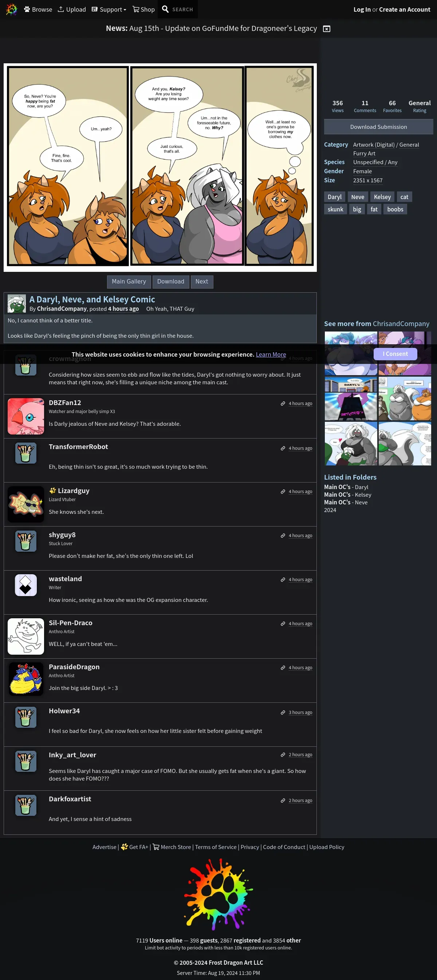Copy permalink icon on DBZFan12 comment

283,404
